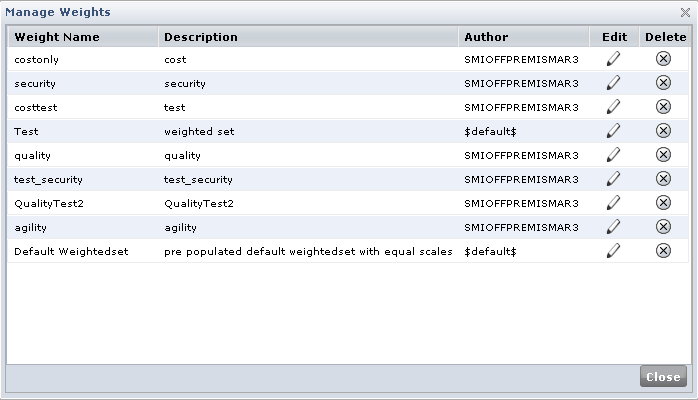698x400 pixels.
Task: Select the agility weight name cell
Action: pos(31,227)
